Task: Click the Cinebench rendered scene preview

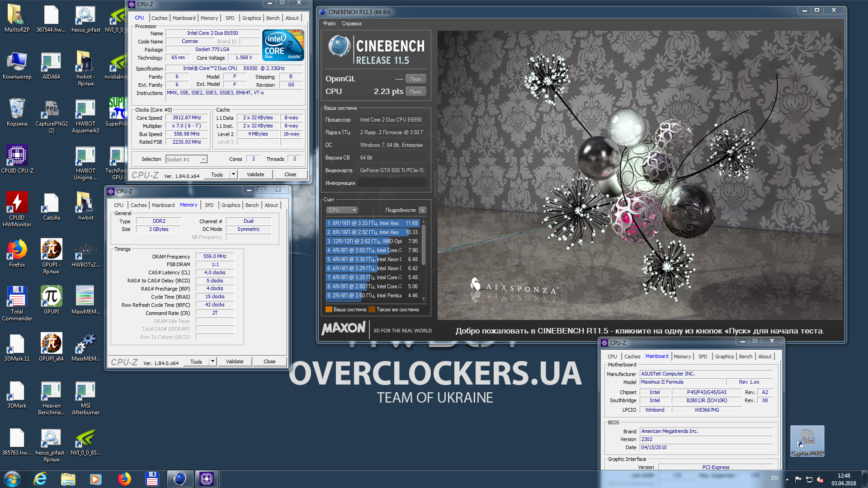Action: (x=640, y=175)
